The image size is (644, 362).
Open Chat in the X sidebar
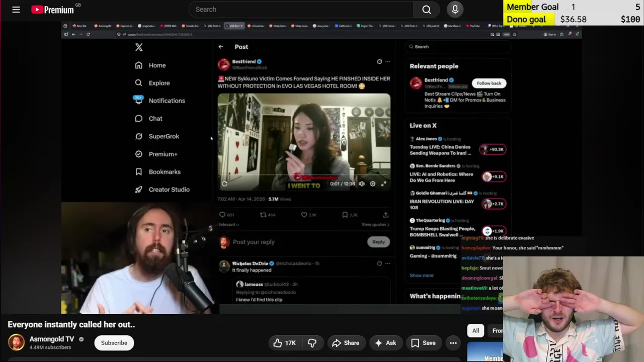coord(148,119)
